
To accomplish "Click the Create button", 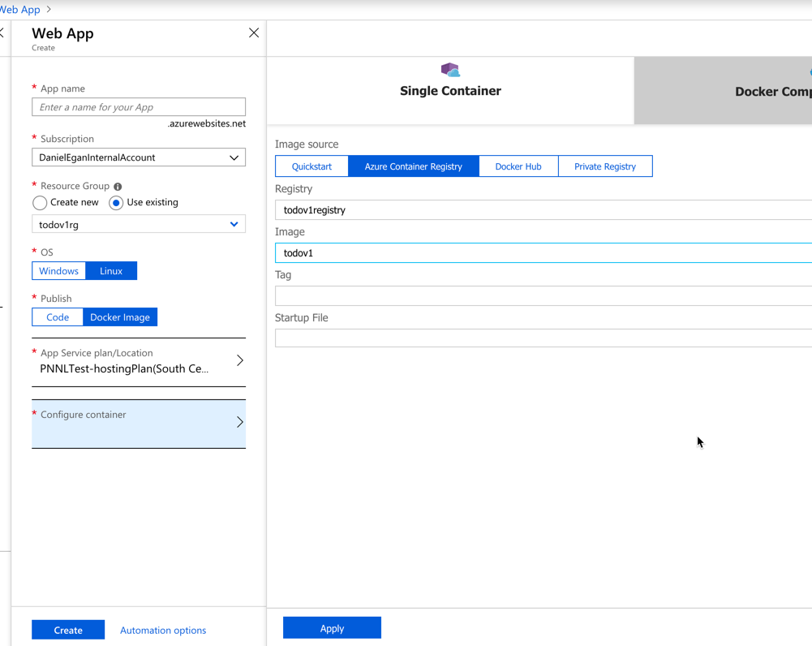I will (68, 630).
